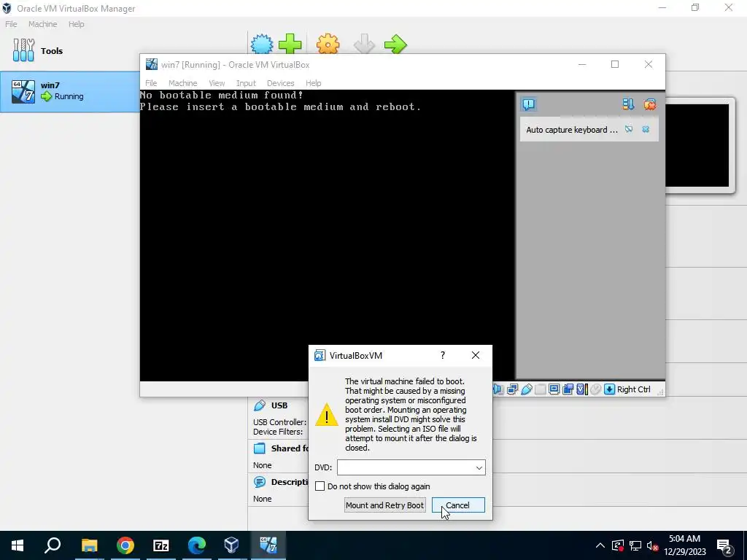Open Machine menu in VirtualBox Manager

point(43,24)
